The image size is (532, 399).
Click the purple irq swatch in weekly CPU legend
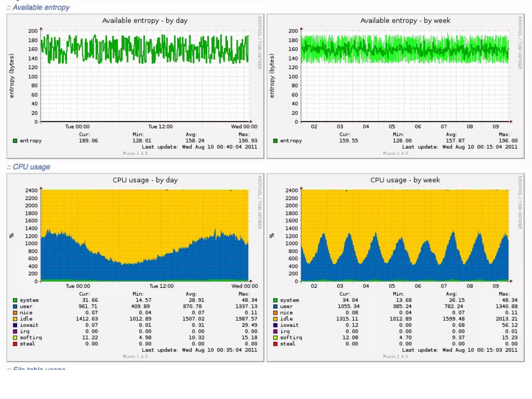[x=275, y=331]
